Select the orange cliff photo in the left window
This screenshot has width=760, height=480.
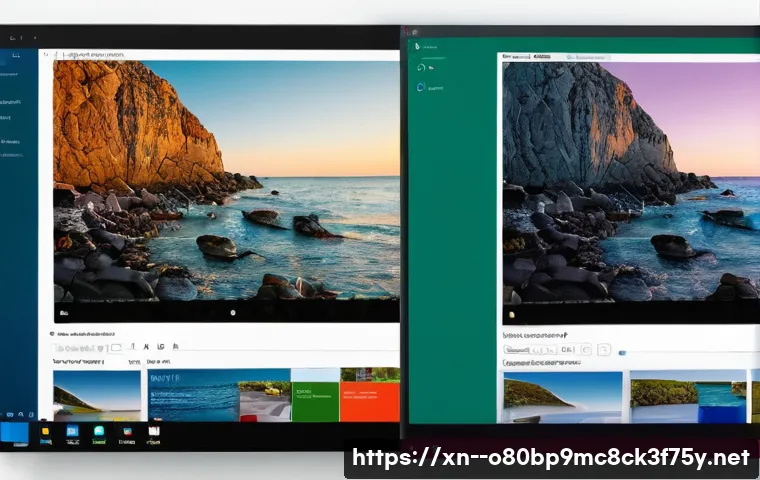point(226,180)
